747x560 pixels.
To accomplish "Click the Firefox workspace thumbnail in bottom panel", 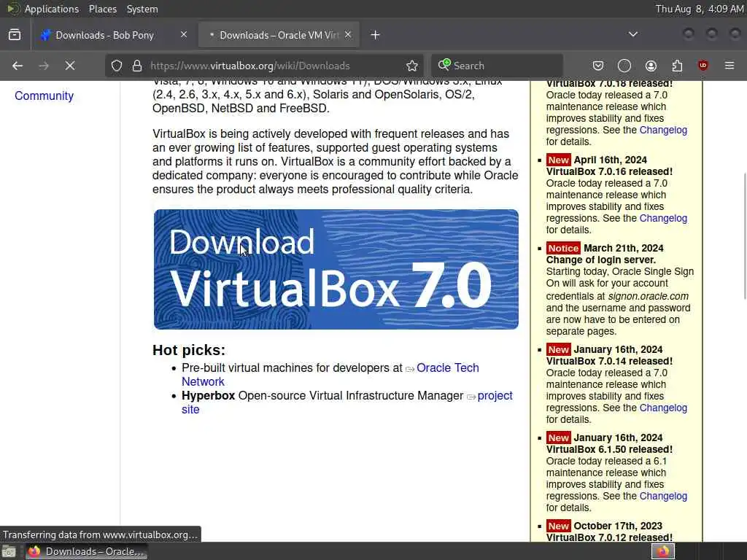I will tap(663, 551).
